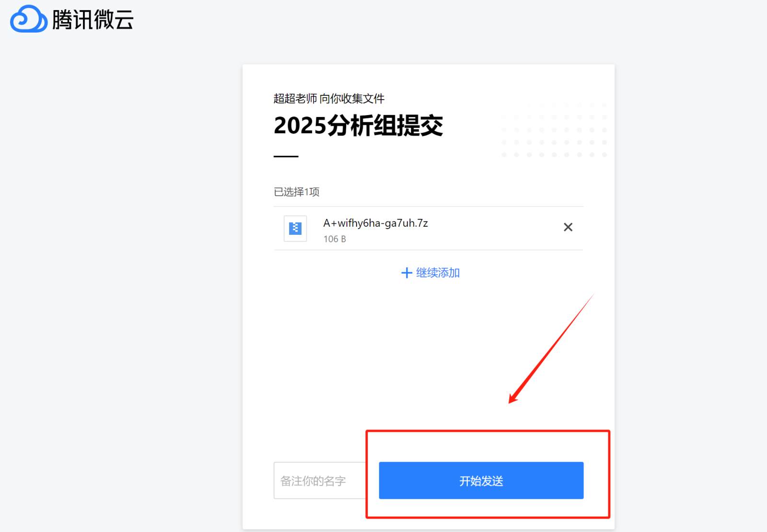Click the short black divider under the title
Viewport: 767px width, 532px height.
coord(286,156)
